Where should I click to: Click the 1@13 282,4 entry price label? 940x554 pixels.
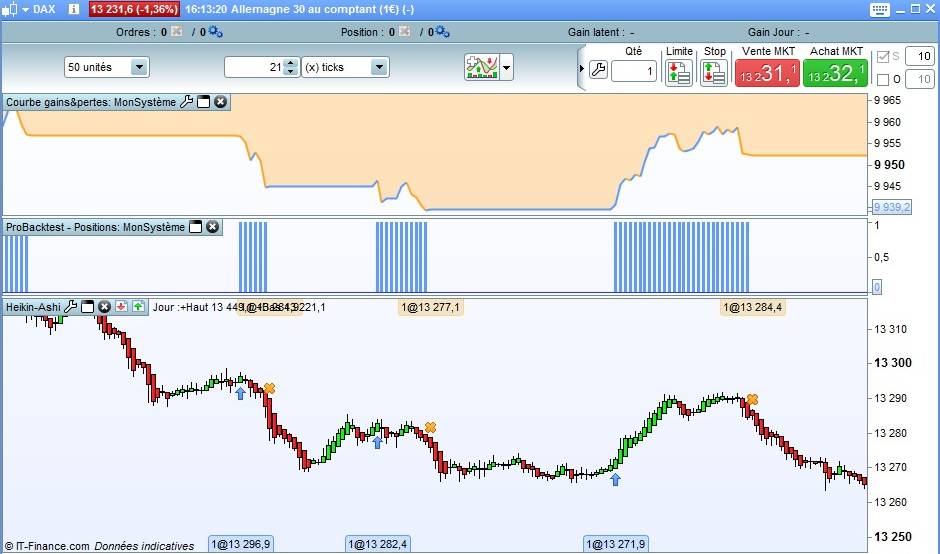[378, 544]
